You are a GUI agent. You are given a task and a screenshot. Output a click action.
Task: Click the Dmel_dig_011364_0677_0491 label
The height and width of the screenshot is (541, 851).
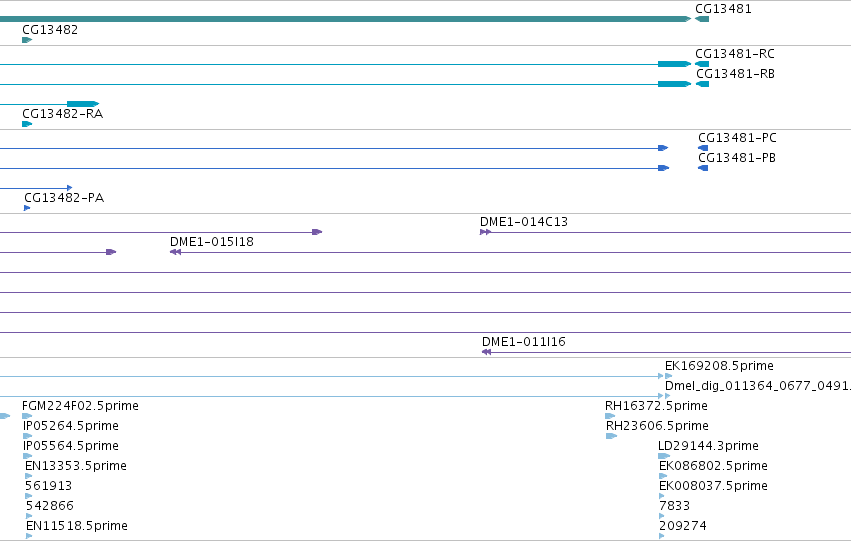coord(758,386)
